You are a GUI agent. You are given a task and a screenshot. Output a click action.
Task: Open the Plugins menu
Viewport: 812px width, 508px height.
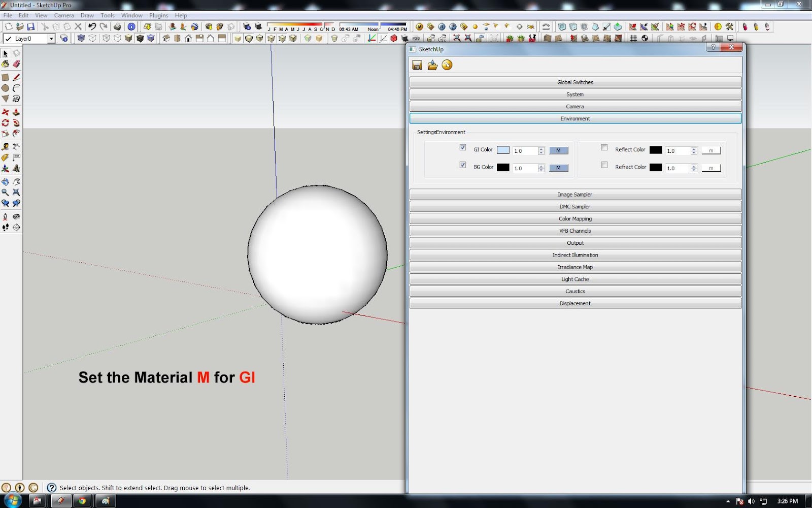coord(158,15)
